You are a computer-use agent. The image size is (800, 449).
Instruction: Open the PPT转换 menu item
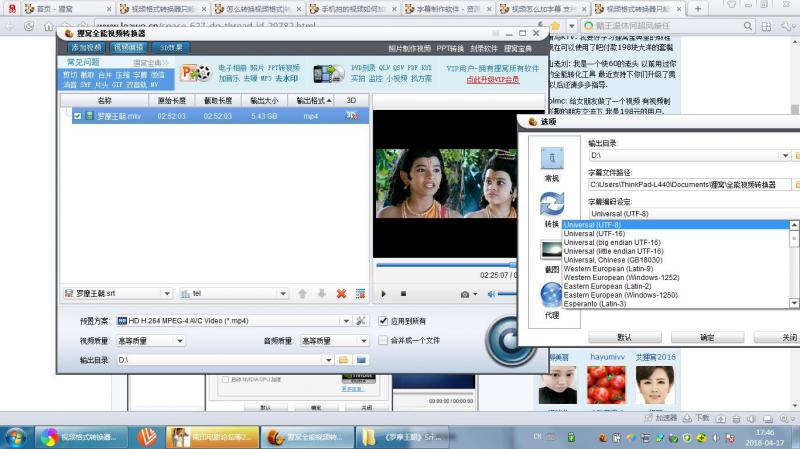click(x=450, y=48)
